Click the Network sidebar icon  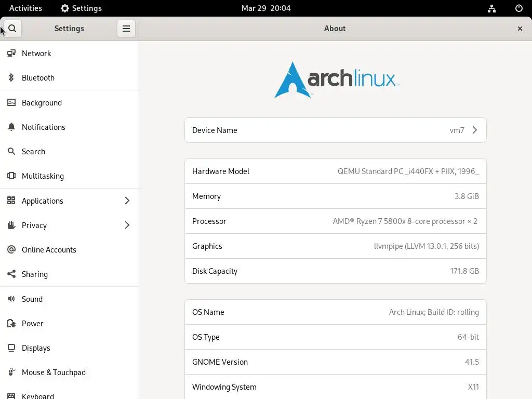tap(11, 54)
